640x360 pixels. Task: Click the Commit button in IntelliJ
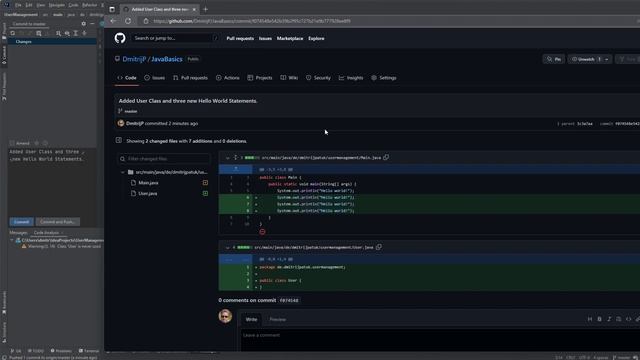tap(21, 222)
